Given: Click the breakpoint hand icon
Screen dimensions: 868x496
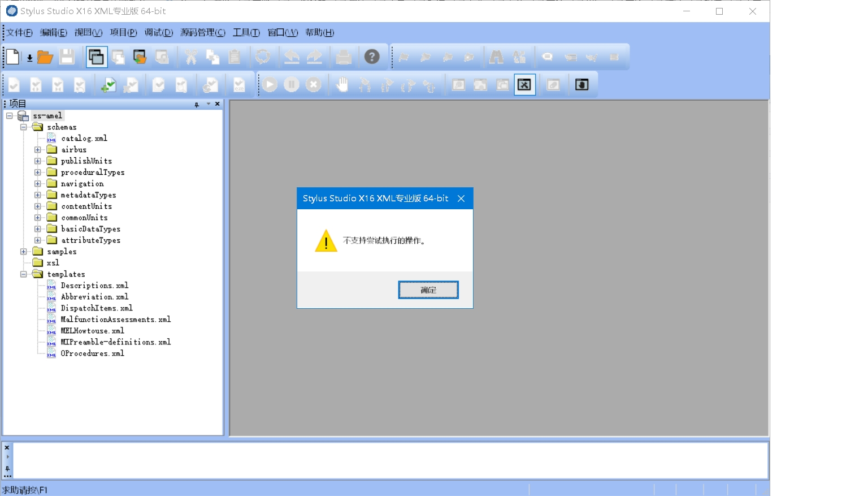Looking at the screenshot, I should pos(342,85).
